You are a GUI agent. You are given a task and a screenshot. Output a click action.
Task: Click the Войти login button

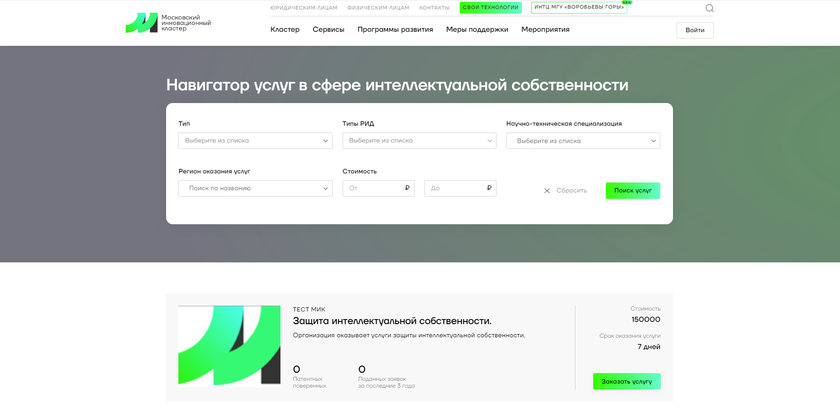tap(694, 30)
